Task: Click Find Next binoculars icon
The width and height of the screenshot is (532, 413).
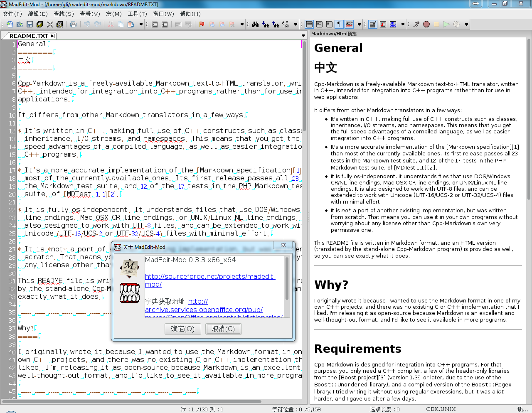Action: [x=266, y=25]
